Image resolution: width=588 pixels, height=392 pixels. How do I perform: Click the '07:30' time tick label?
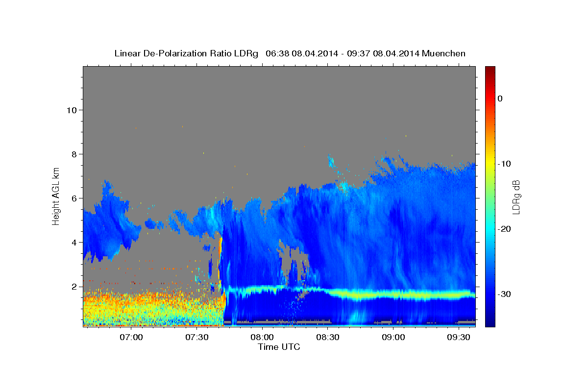tap(197, 337)
